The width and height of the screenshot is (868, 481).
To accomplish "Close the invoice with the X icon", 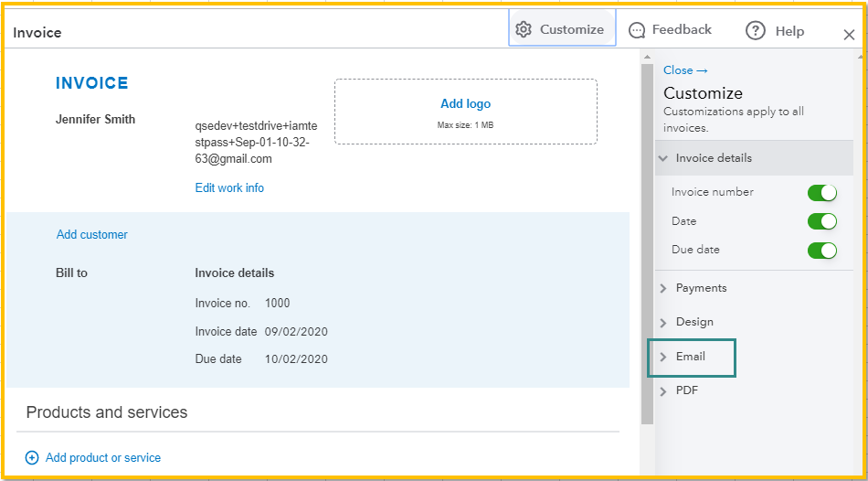I will click(849, 35).
